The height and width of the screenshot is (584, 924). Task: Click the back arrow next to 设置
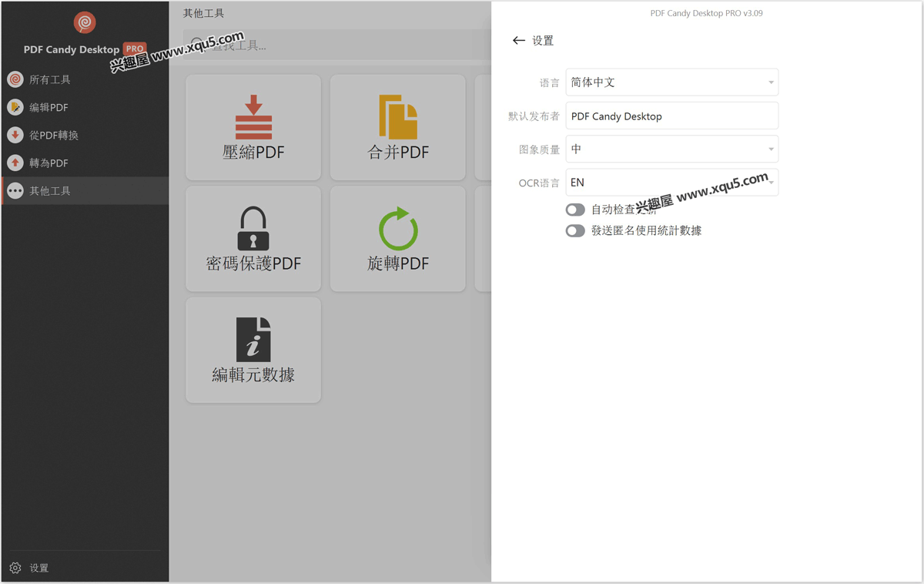coord(519,40)
